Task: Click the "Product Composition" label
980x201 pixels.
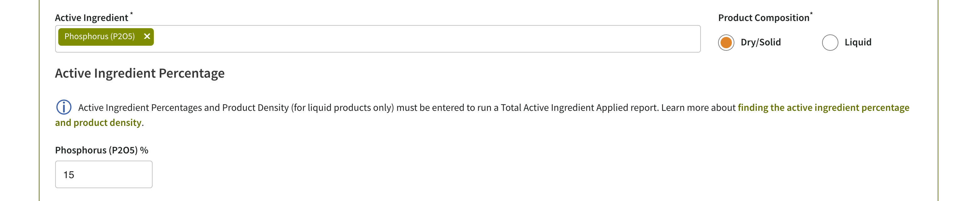Action: (x=763, y=18)
